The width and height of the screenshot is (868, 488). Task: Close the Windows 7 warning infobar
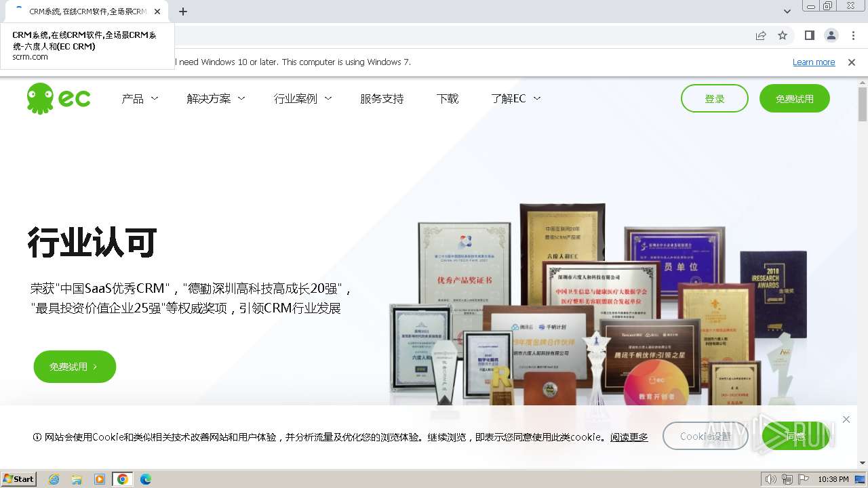[x=852, y=62]
